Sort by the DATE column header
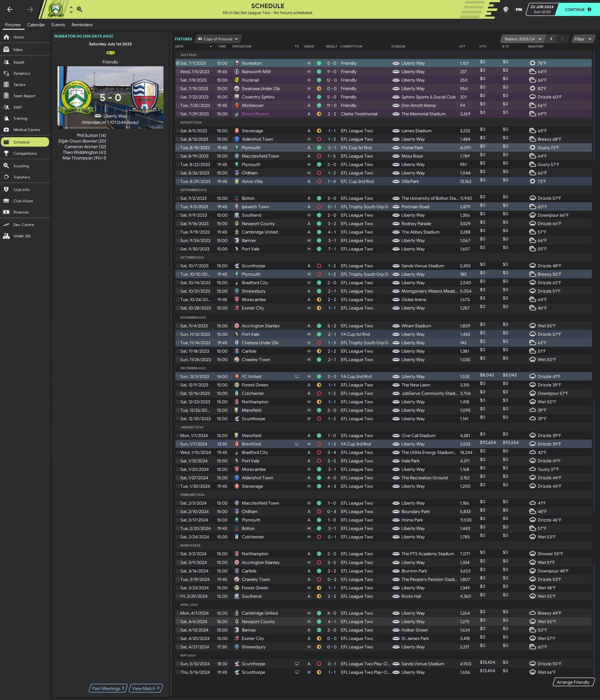The image size is (600, 700). point(179,47)
